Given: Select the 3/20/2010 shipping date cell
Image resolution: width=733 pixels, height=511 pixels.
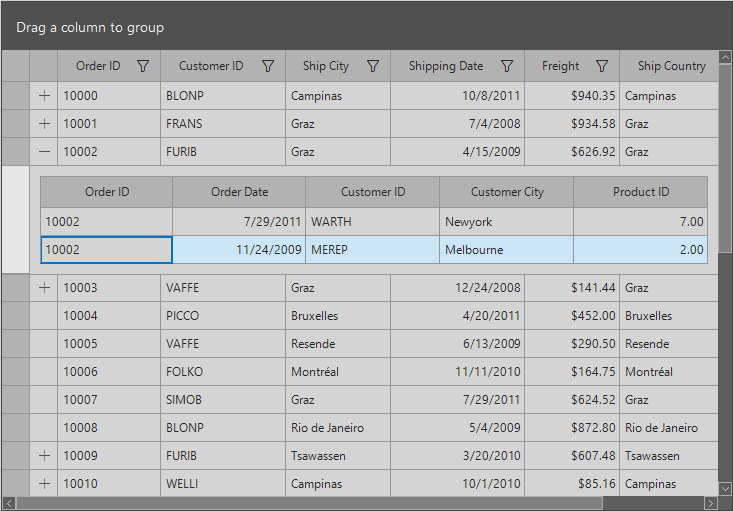Looking at the screenshot, I should 458,456.
